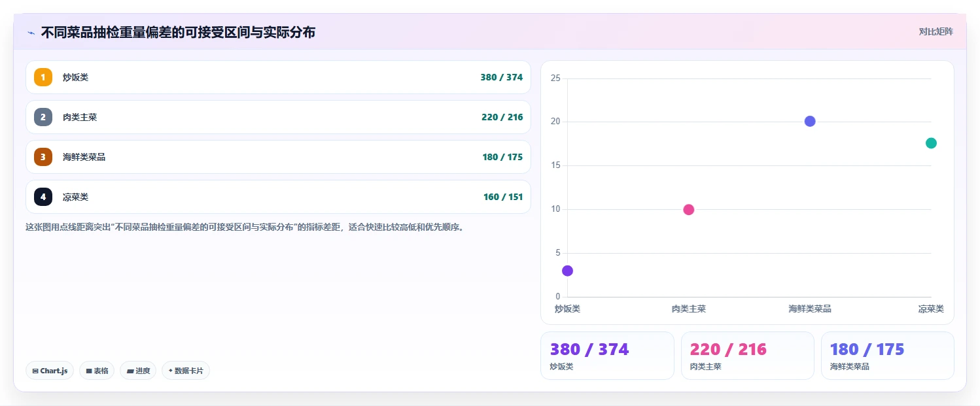Select the 海鲜类菜品 list row
Screen dimensions: 980x406
pos(278,157)
